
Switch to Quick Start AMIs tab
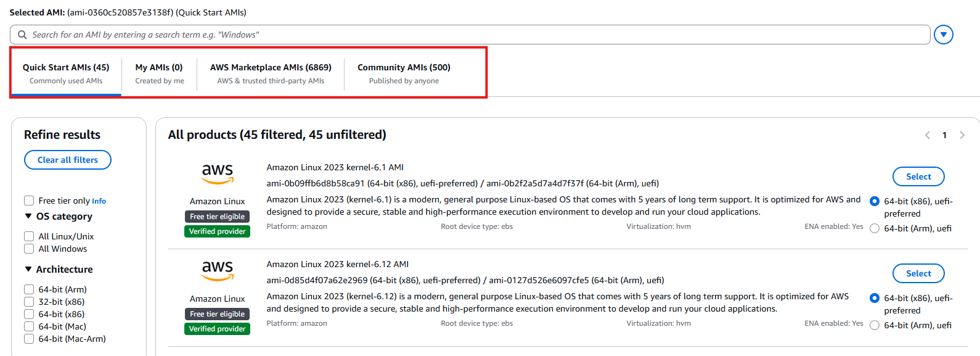[66, 73]
